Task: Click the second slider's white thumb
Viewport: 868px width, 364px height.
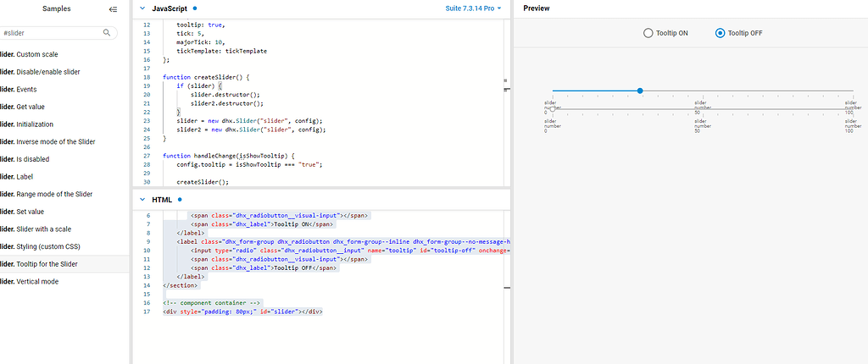Action: coord(553,109)
